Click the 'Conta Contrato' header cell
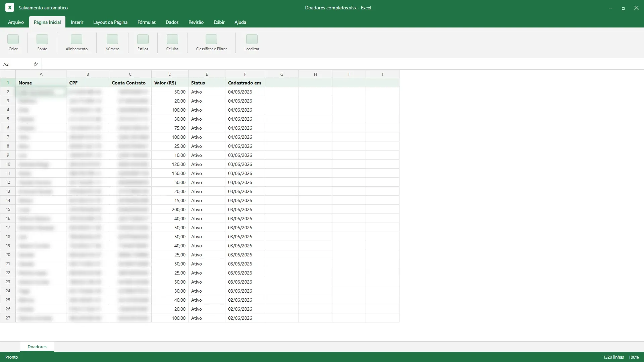 (x=130, y=83)
